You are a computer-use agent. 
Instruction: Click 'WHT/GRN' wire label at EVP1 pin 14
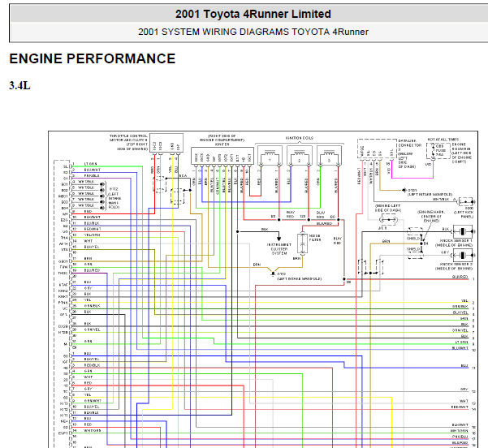click(x=93, y=431)
